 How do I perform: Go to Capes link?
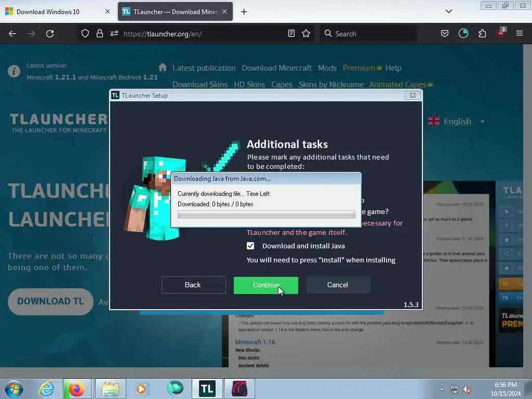pyautogui.click(x=282, y=85)
